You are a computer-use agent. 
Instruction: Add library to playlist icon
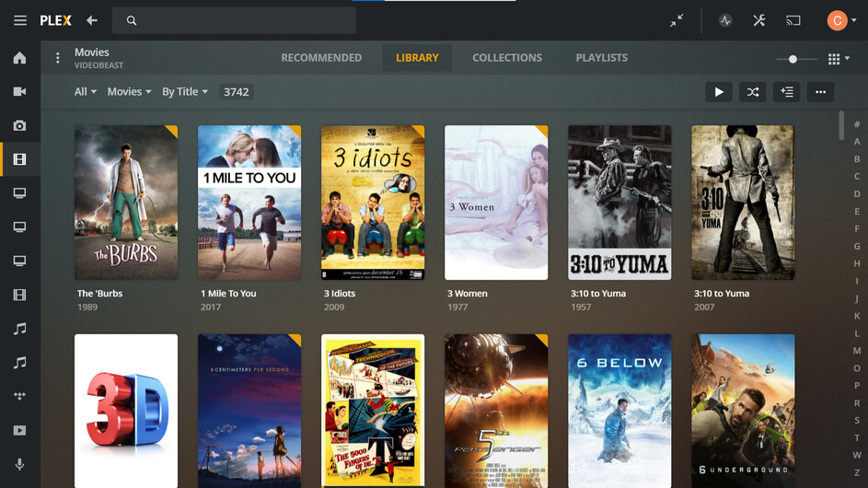[787, 92]
